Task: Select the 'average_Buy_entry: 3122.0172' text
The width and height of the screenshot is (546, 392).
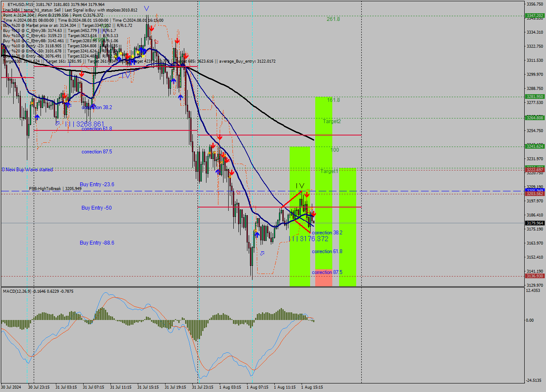Action: 247,61
